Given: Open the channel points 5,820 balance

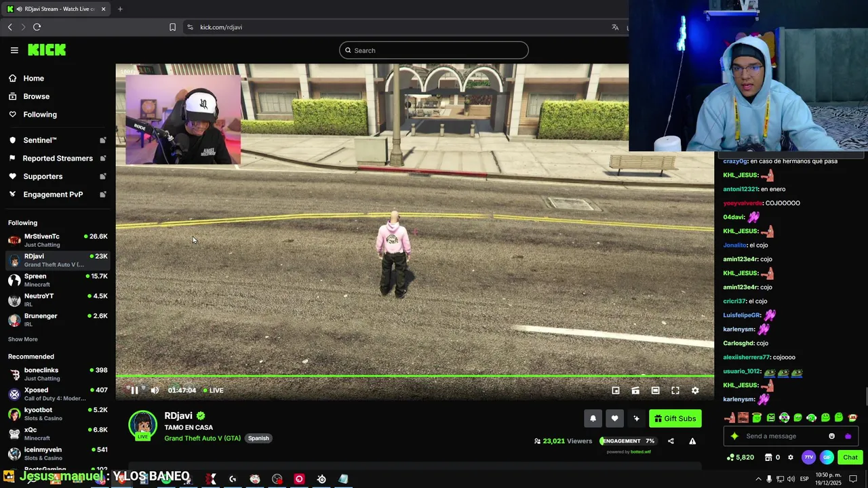Looking at the screenshot, I should [x=740, y=457].
